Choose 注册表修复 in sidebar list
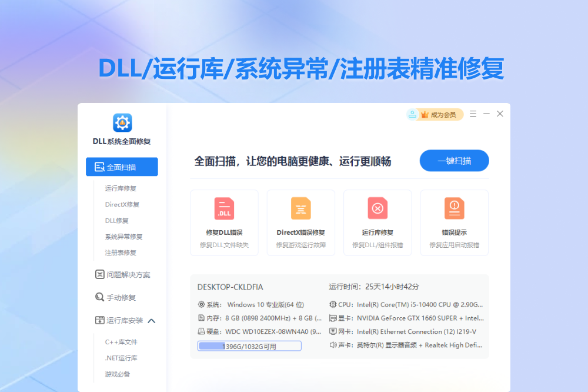Viewport: 588px width, 392px height. (x=121, y=253)
